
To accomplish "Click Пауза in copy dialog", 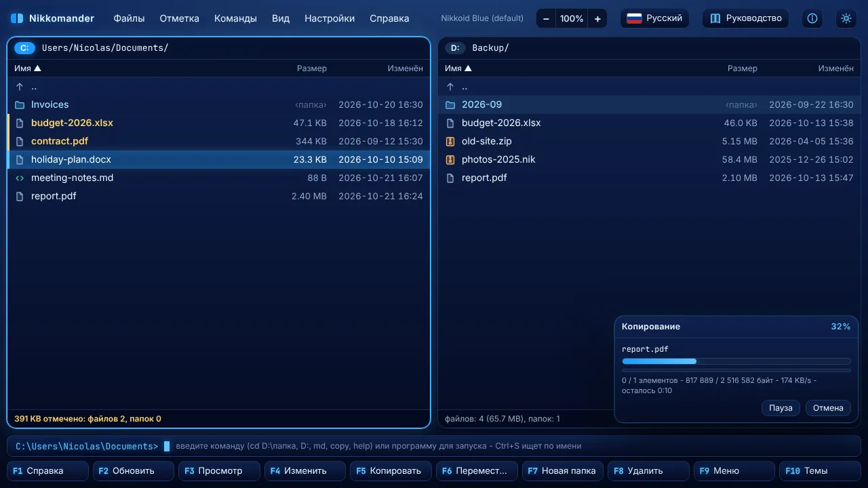I will tap(781, 408).
